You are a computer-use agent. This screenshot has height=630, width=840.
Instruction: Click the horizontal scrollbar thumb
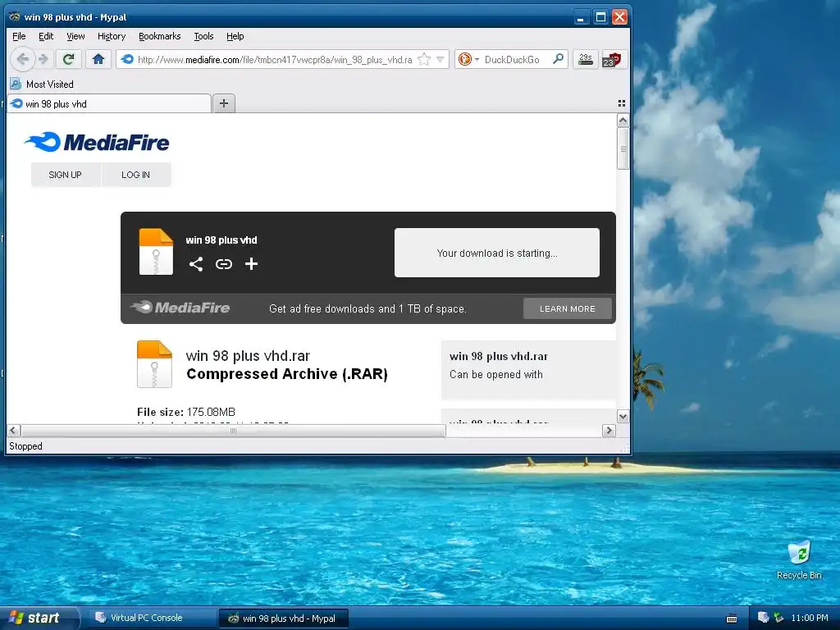(233, 431)
